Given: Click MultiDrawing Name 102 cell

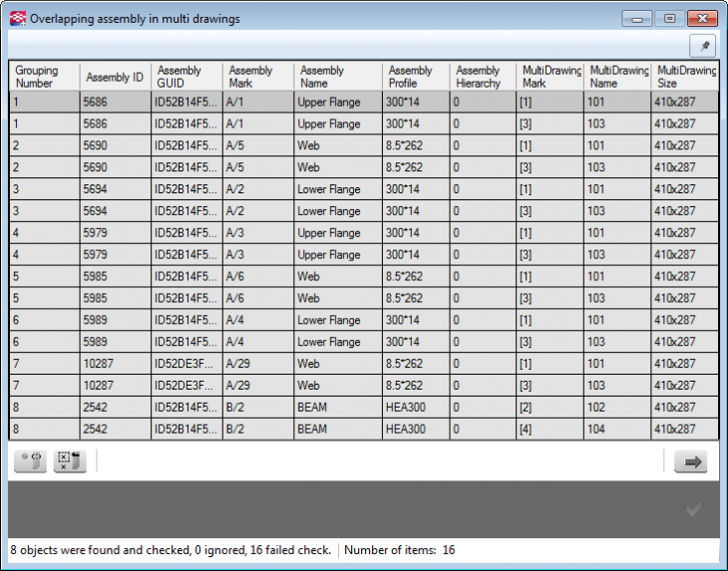Looking at the screenshot, I should (x=617, y=408).
